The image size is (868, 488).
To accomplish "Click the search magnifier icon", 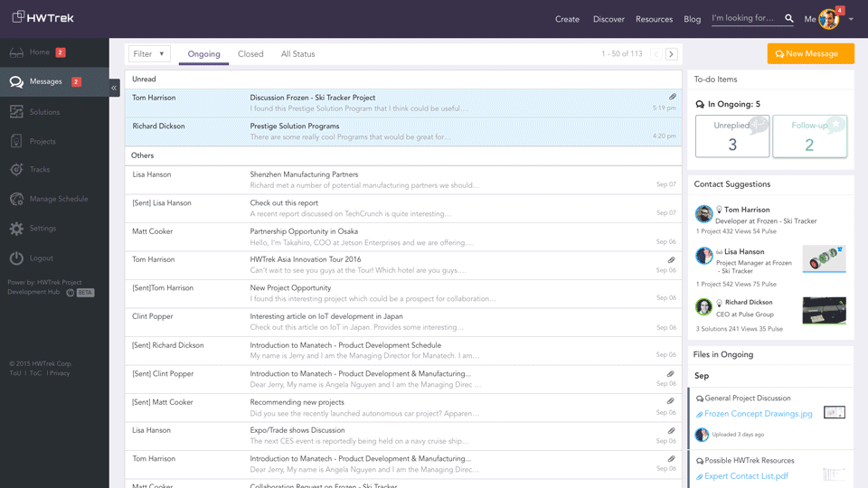I will [789, 19].
